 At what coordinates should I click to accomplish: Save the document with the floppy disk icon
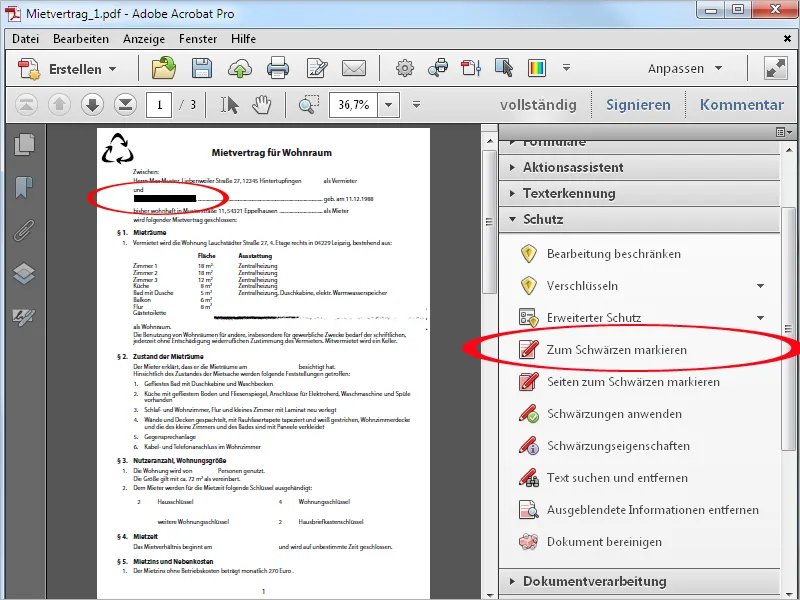202,68
